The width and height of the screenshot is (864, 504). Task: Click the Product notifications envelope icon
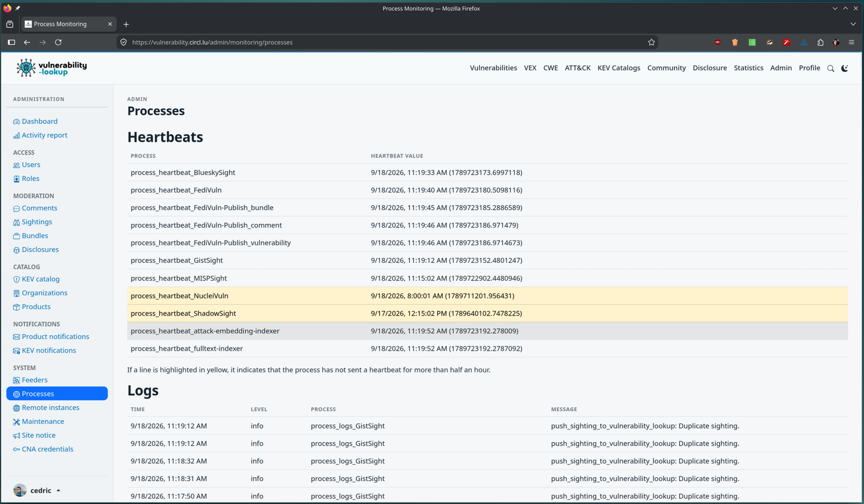(x=16, y=337)
